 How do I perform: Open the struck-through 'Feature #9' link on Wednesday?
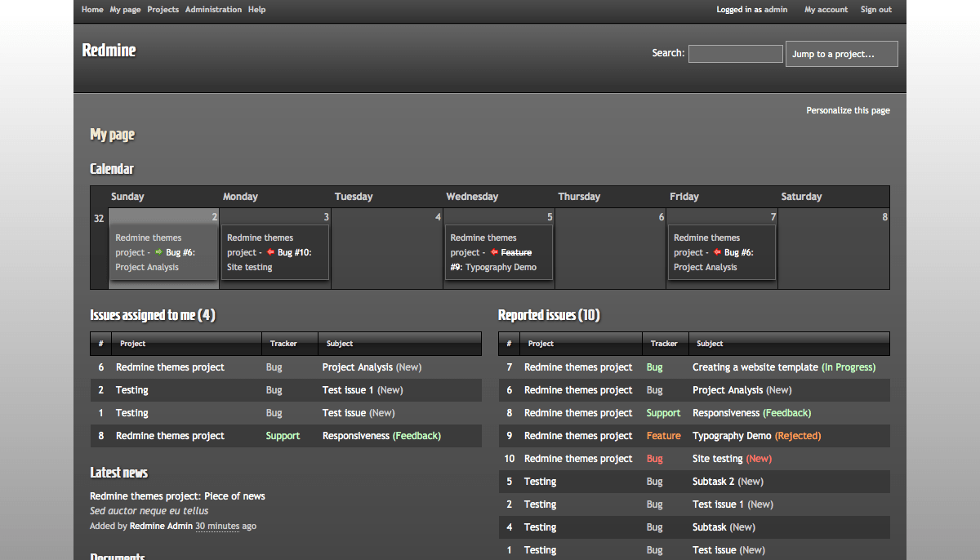[x=491, y=260]
